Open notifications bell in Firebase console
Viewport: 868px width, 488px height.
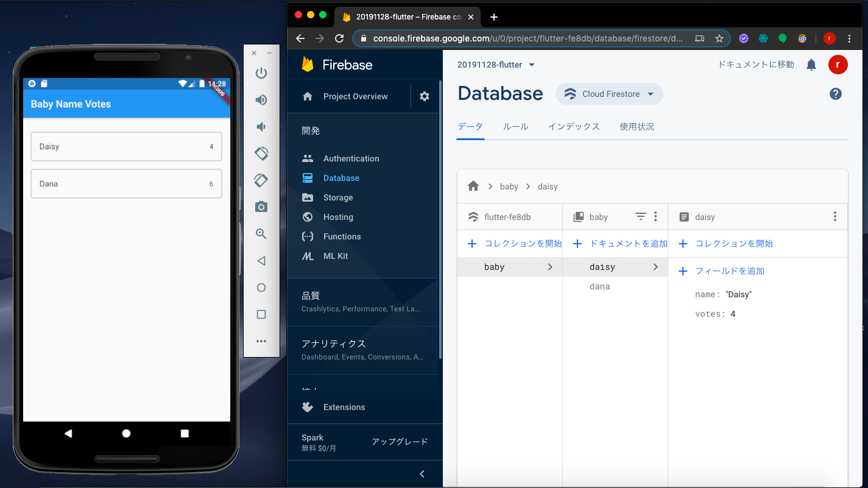click(811, 65)
